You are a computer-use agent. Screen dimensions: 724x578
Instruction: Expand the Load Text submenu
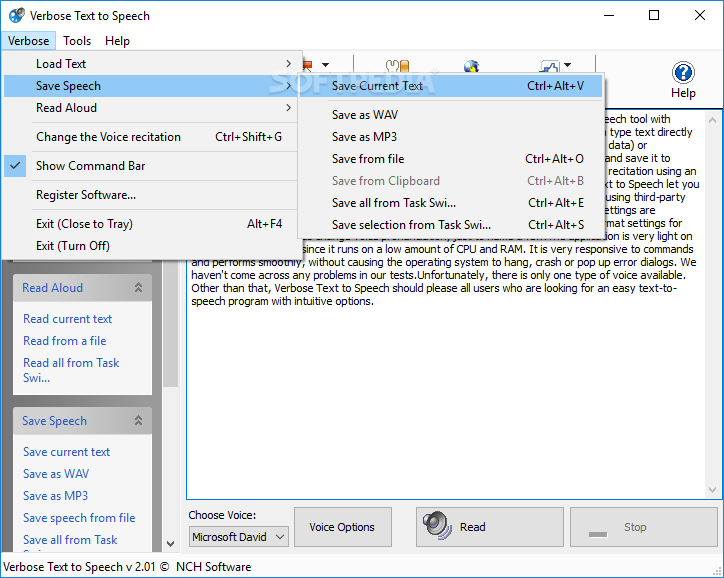(151, 64)
